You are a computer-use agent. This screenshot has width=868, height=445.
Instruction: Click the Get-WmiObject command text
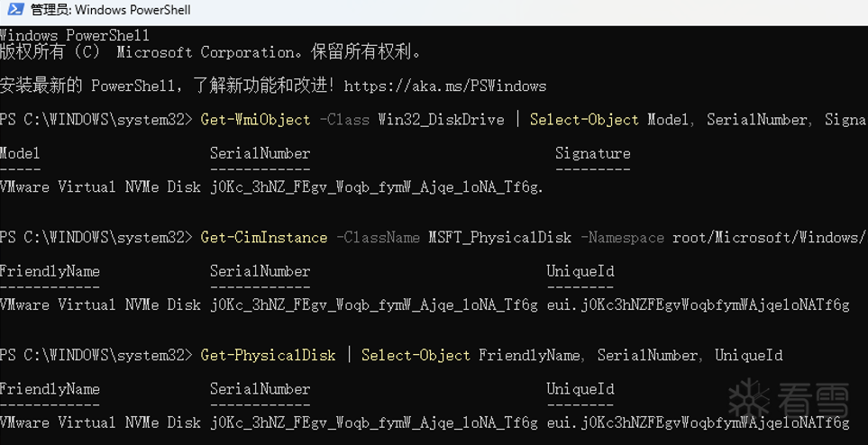coord(255,120)
